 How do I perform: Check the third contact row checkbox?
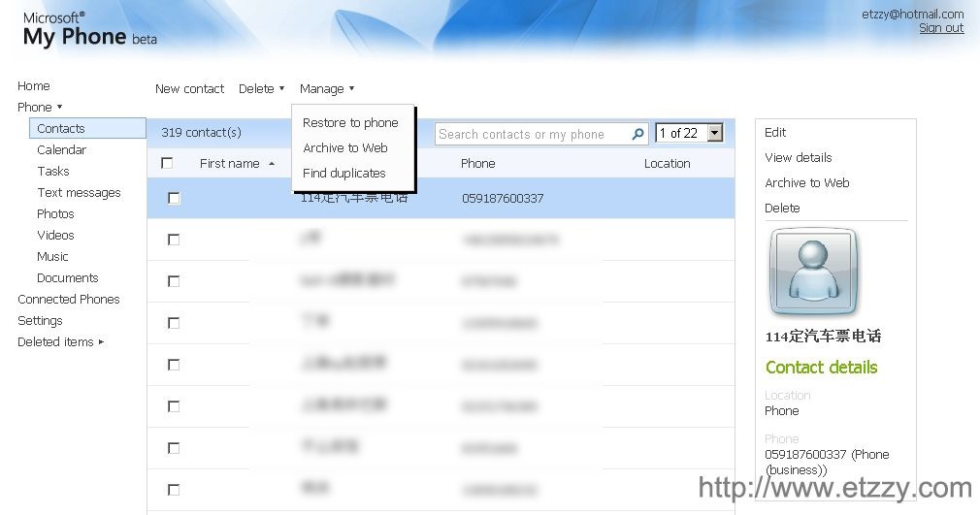(174, 281)
